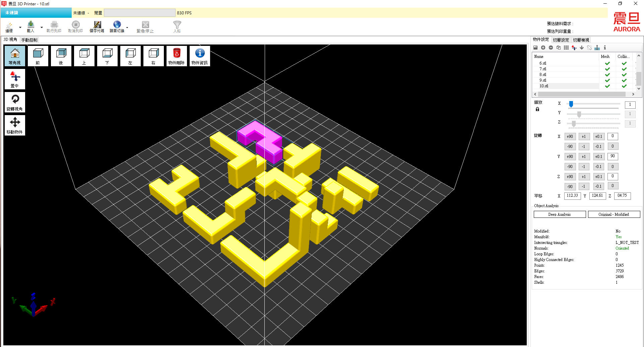Select the top (上) view cube
The width and height of the screenshot is (644, 347).
click(x=84, y=56)
